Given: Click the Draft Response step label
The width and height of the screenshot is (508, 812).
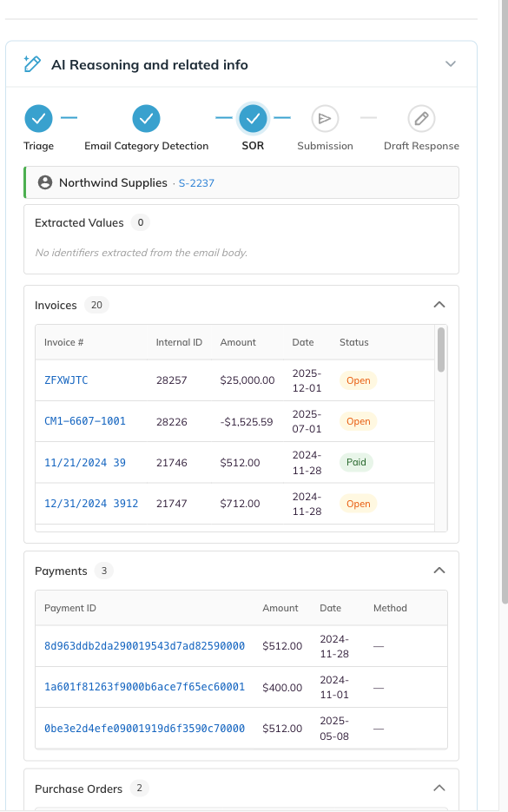Looking at the screenshot, I should 421,146.
